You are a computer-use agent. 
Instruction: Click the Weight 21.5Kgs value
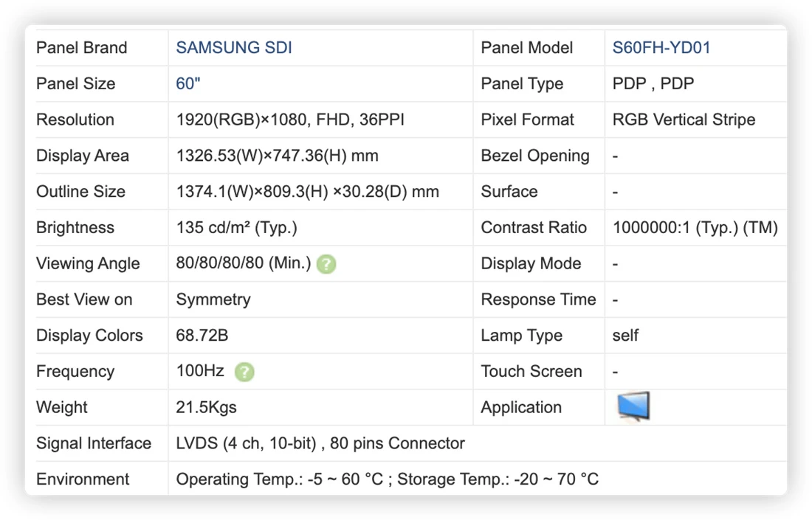click(206, 407)
